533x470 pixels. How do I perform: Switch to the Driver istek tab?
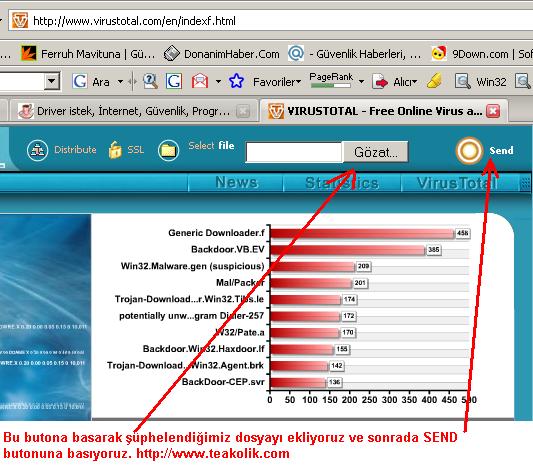[133, 111]
